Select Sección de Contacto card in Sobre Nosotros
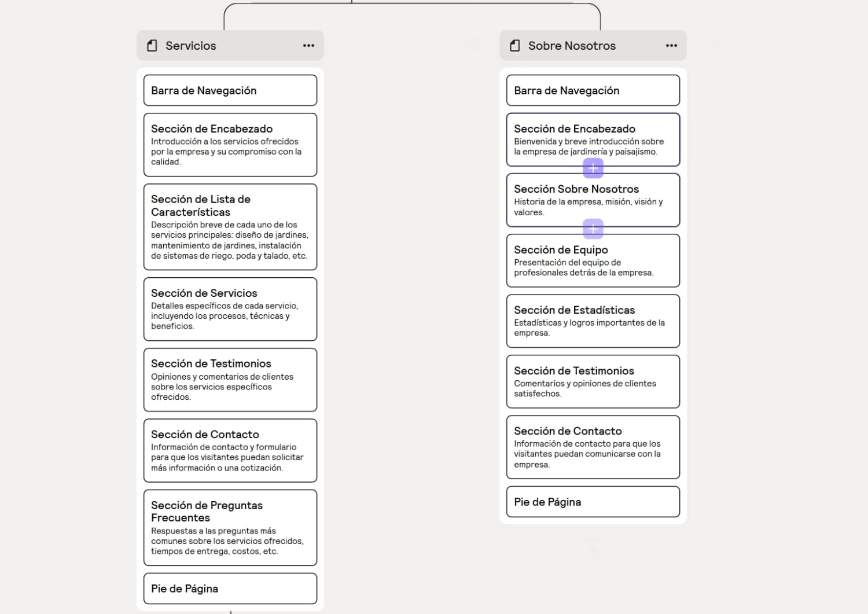 click(593, 447)
